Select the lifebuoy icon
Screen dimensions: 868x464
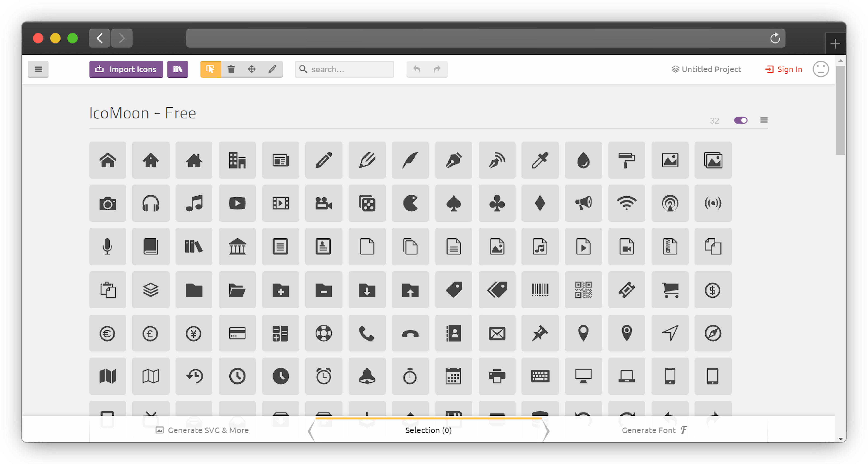tap(323, 333)
